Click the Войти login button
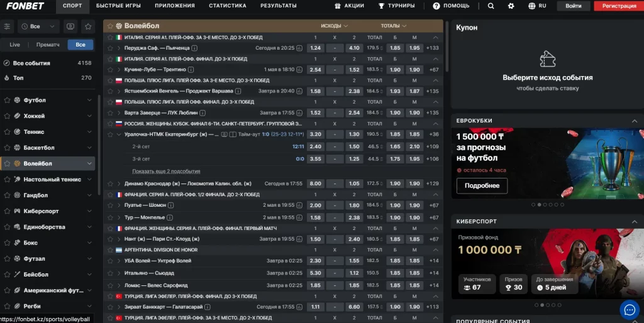The image size is (644, 323). point(574,6)
